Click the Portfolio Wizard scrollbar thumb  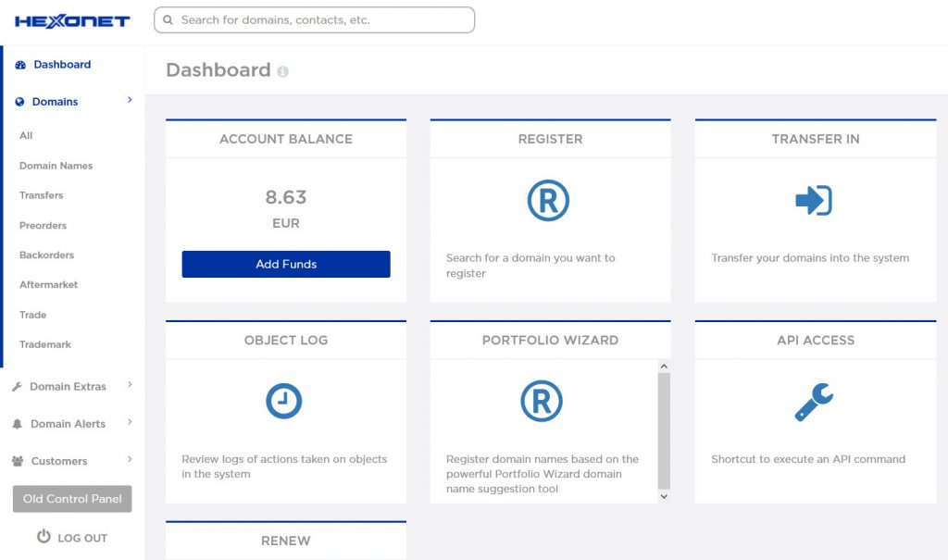(x=664, y=430)
